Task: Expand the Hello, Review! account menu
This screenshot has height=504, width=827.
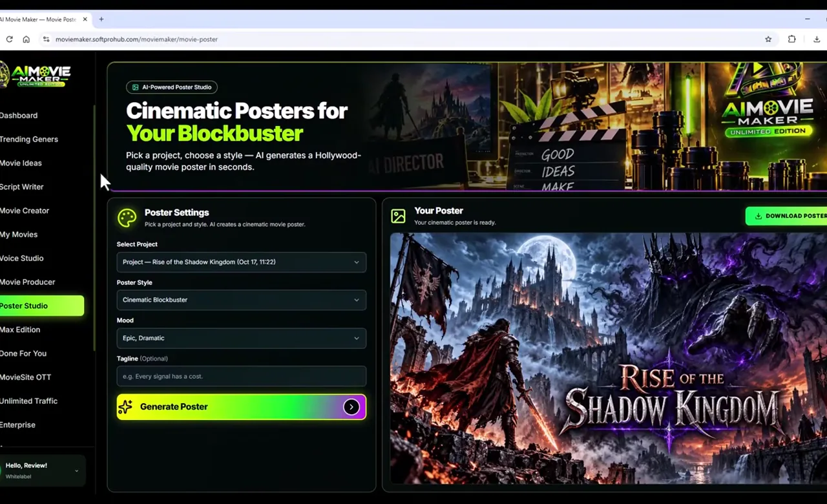Action: pos(43,470)
